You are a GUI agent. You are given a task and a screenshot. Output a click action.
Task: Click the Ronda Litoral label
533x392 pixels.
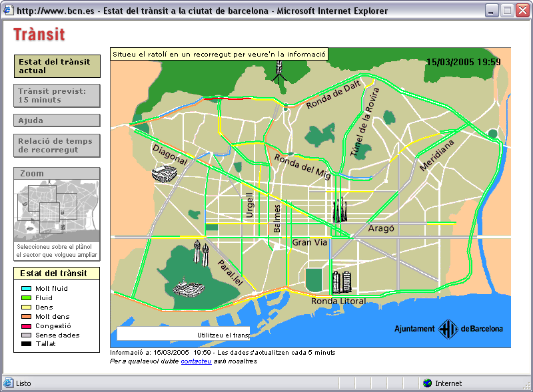pyautogui.click(x=338, y=301)
